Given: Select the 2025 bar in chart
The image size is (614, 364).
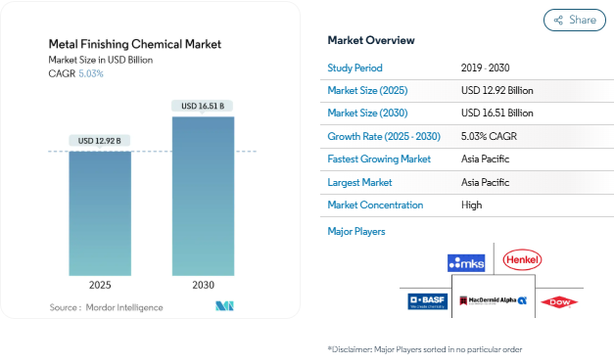Looking at the screenshot, I should (x=100, y=213).
